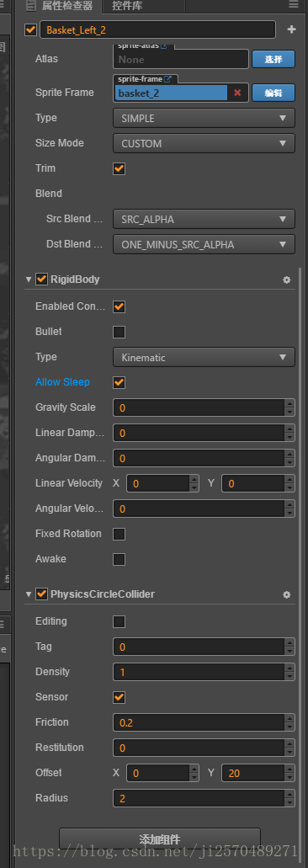Open the RigidBody Type Kinematic dropdown
This screenshot has width=308, height=868.
[204, 358]
